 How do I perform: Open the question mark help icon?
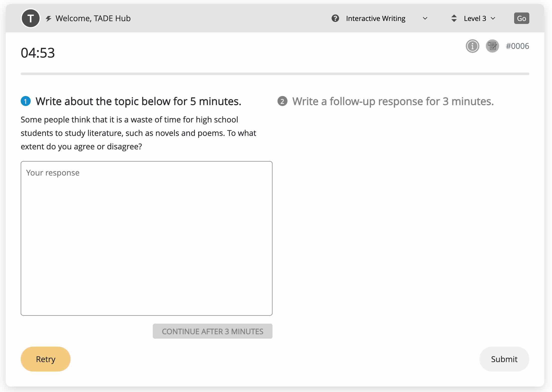335,18
